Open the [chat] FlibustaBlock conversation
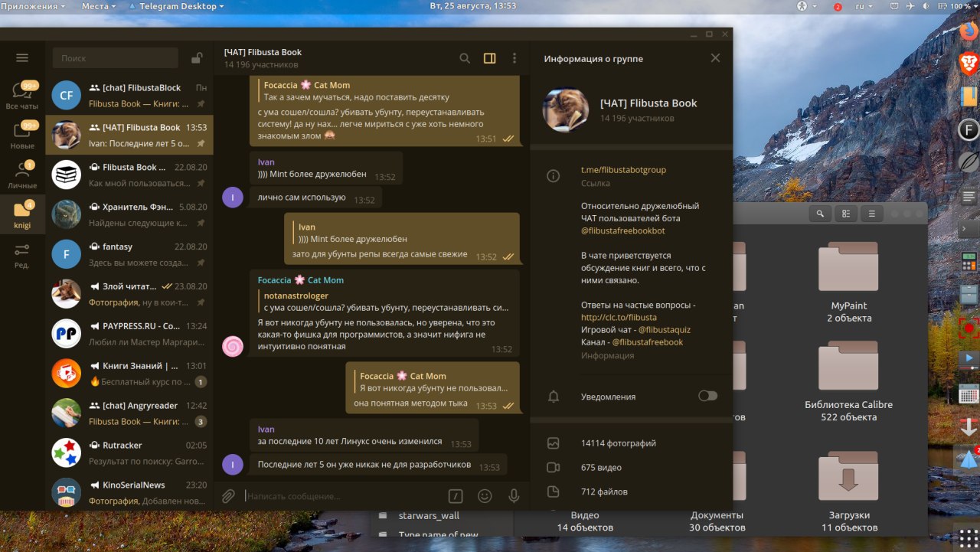The image size is (980, 552). pos(129,96)
